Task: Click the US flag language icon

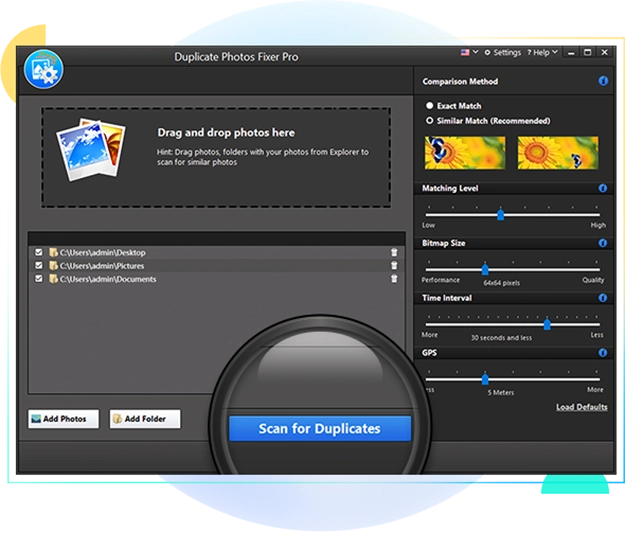Action: point(465,53)
